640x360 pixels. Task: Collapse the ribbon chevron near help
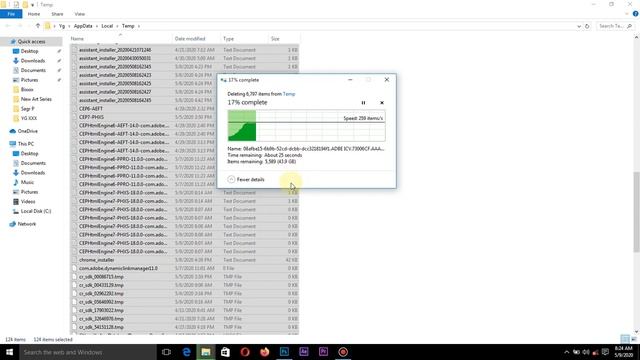tap(627, 14)
